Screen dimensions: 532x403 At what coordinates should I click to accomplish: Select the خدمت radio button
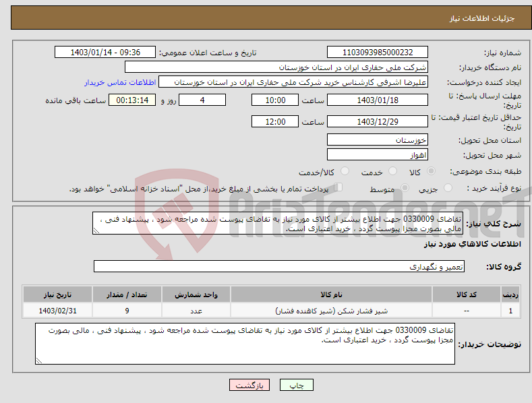point(392,171)
